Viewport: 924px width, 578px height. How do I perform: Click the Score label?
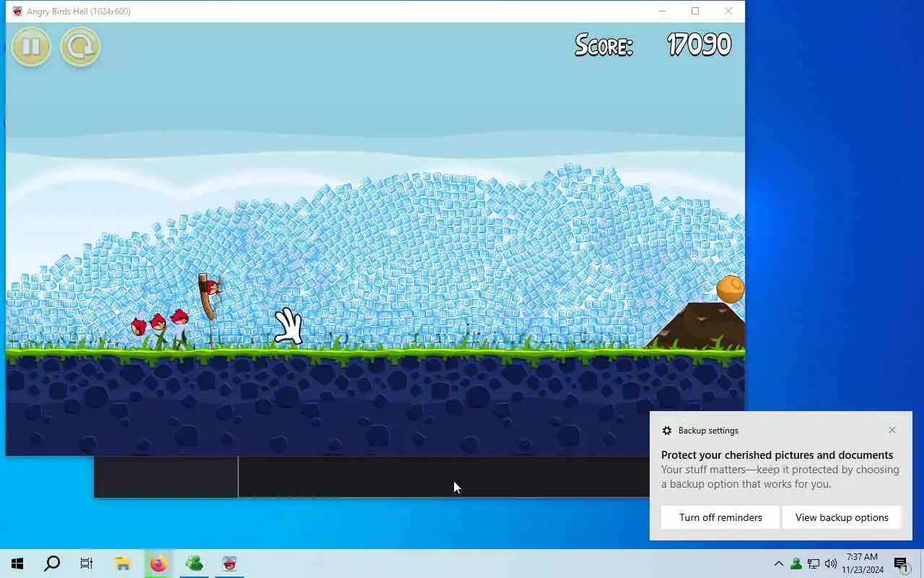click(603, 46)
